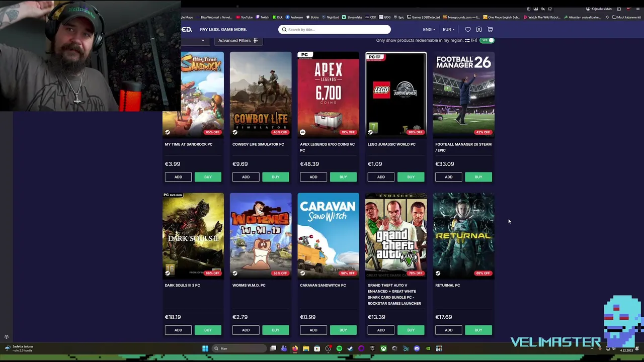Open Apex Legends 6,700 Coins cover
Image resolution: width=644 pixels, height=362 pixels.
328,95
